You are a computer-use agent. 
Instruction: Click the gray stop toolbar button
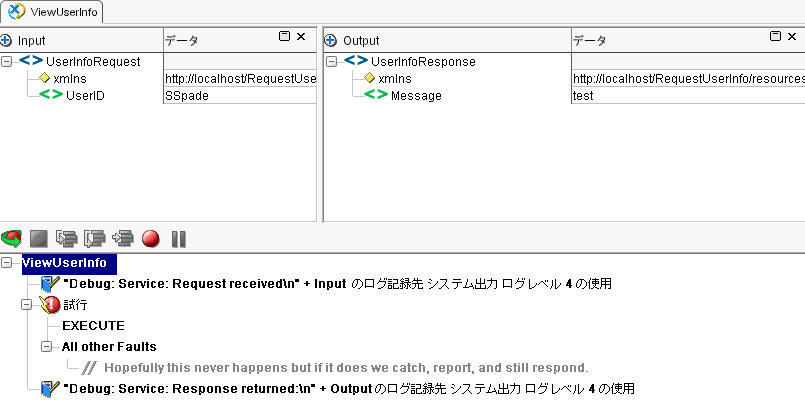click(x=39, y=239)
